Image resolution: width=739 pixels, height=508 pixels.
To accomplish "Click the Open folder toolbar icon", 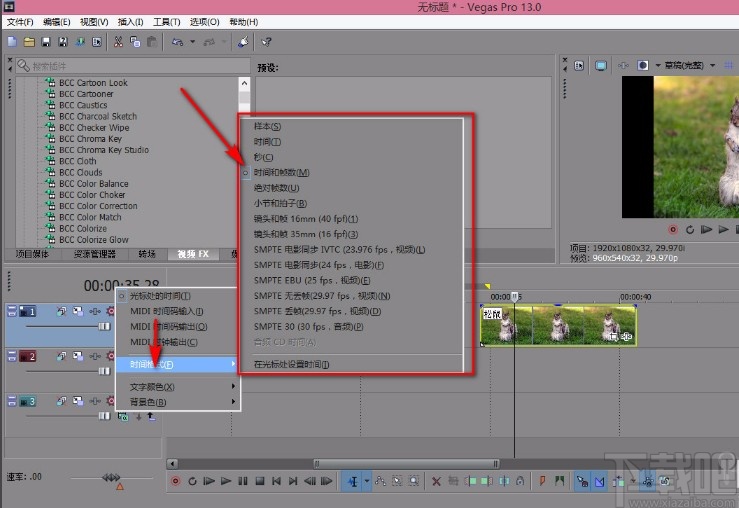I will pyautogui.click(x=29, y=42).
